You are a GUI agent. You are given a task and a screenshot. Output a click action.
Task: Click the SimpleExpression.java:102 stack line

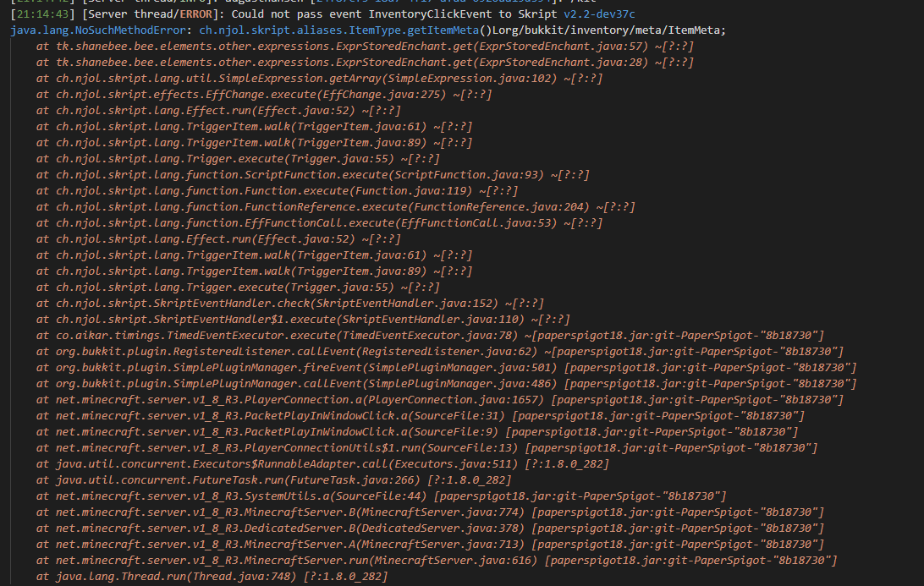point(319,79)
